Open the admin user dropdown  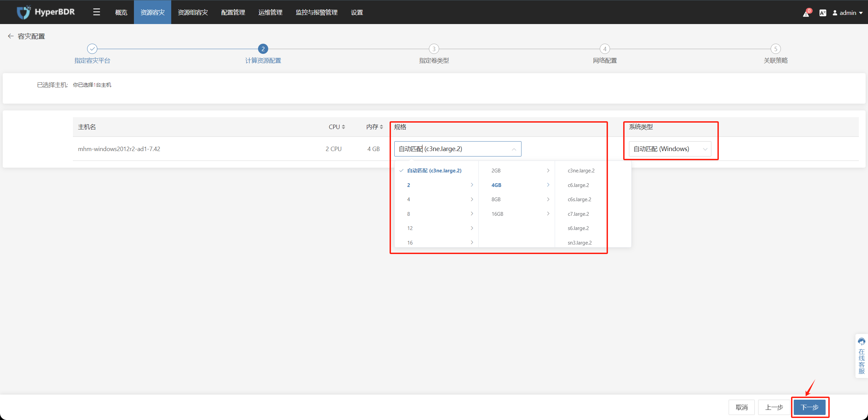848,13
